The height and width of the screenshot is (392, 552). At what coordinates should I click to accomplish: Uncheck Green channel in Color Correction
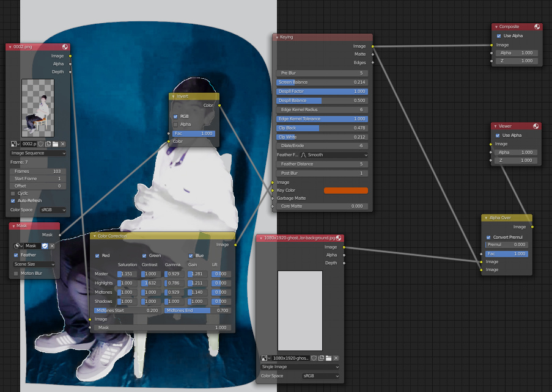tap(144, 256)
